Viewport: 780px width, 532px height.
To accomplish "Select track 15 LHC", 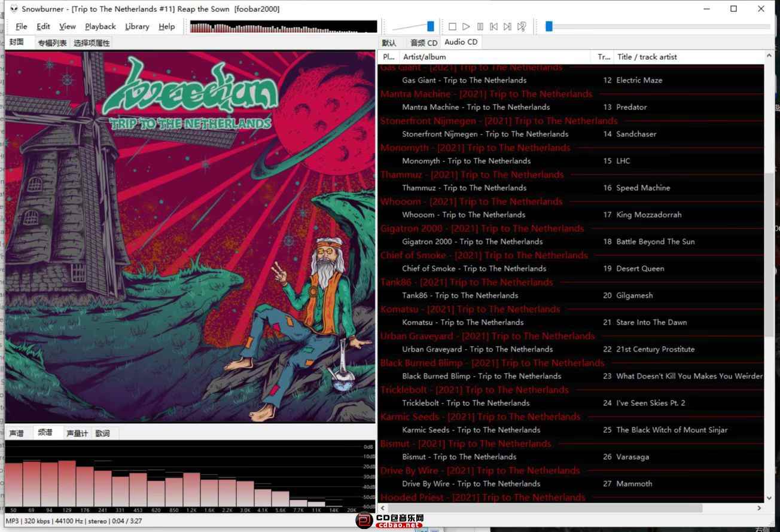I will 571,161.
